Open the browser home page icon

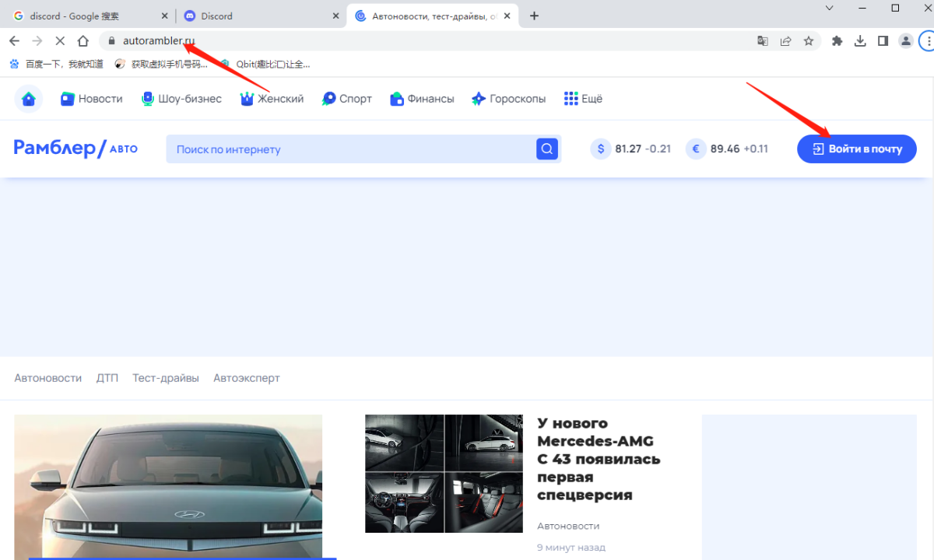(x=83, y=41)
